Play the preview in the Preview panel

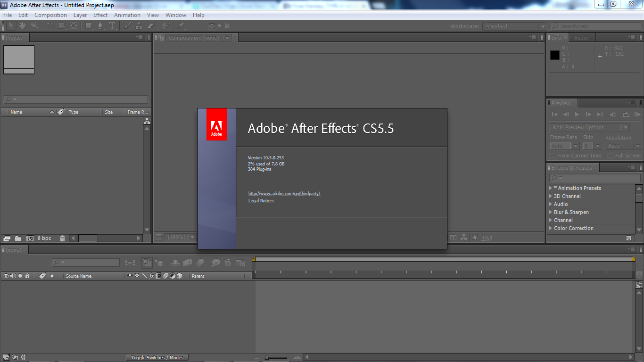tap(577, 115)
